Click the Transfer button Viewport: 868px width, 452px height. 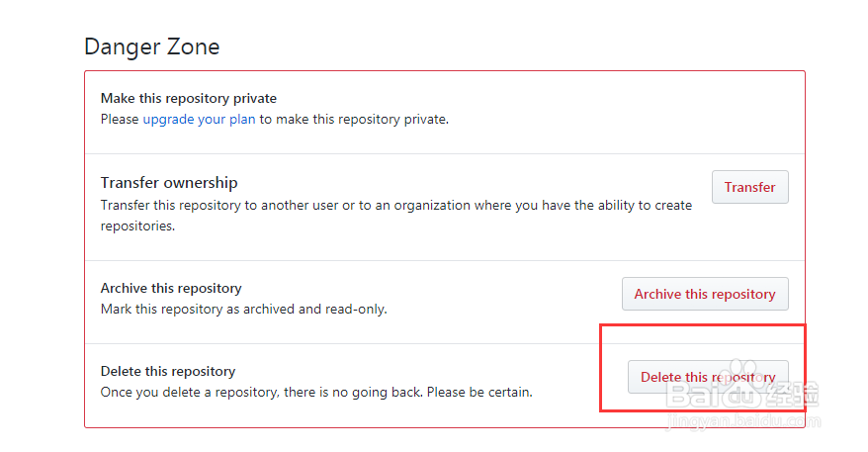[750, 187]
